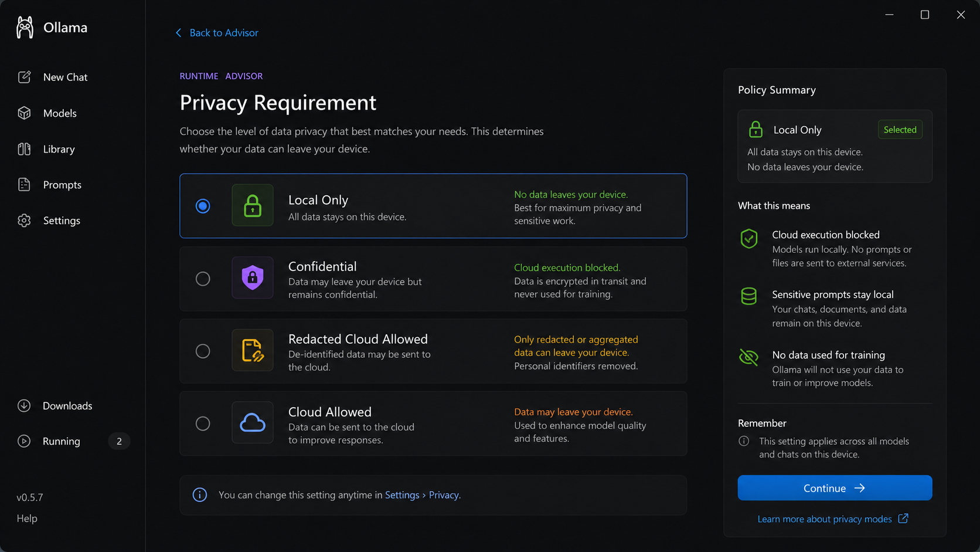Click the shield checkmark icon for Cloud execution blocked

click(x=749, y=239)
